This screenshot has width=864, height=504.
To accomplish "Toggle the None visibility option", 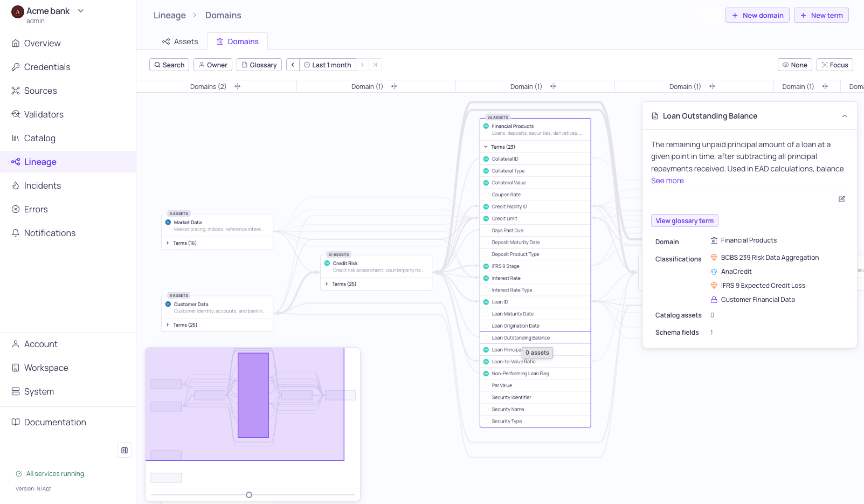I will pos(795,65).
